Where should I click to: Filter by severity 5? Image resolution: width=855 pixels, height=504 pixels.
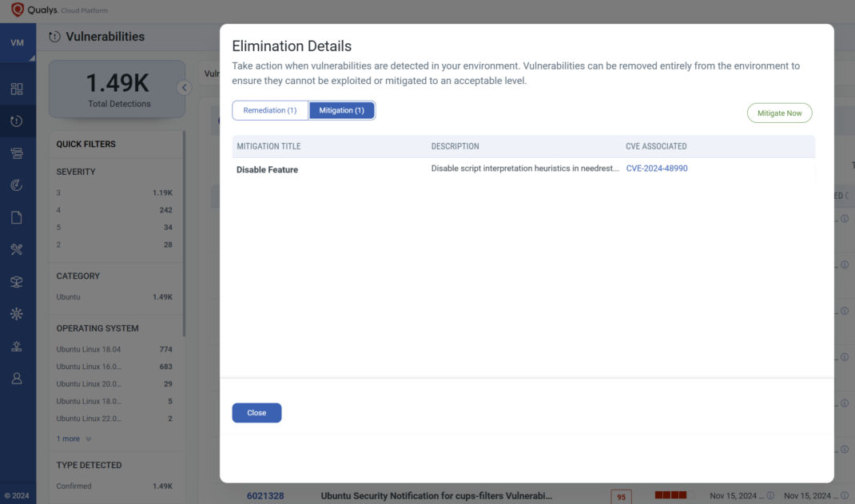[x=114, y=227]
